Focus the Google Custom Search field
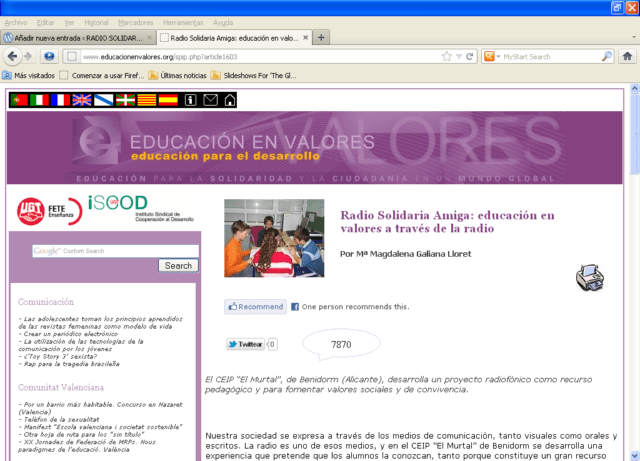This screenshot has width=640, height=461. tap(115, 251)
